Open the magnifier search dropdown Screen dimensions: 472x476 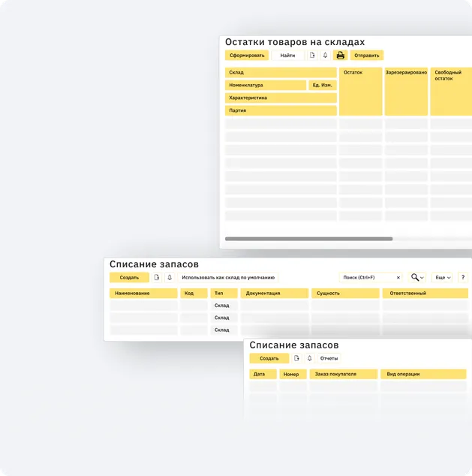[417, 278]
